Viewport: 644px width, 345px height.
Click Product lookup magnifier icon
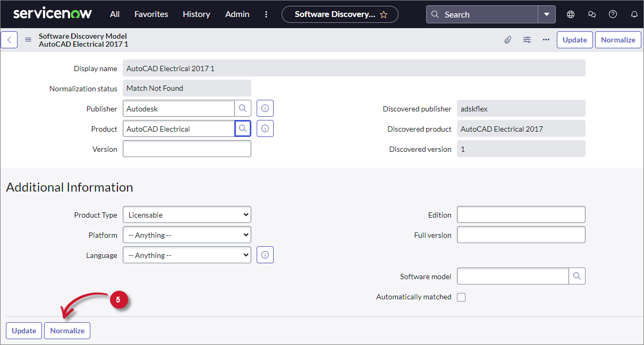242,128
